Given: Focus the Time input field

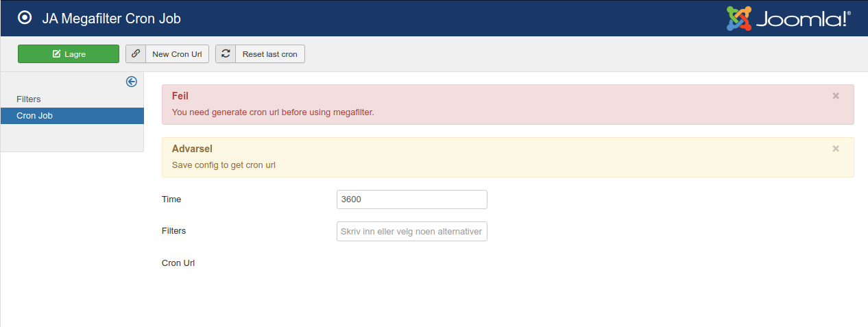Looking at the screenshot, I should pyautogui.click(x=412, y=199).
